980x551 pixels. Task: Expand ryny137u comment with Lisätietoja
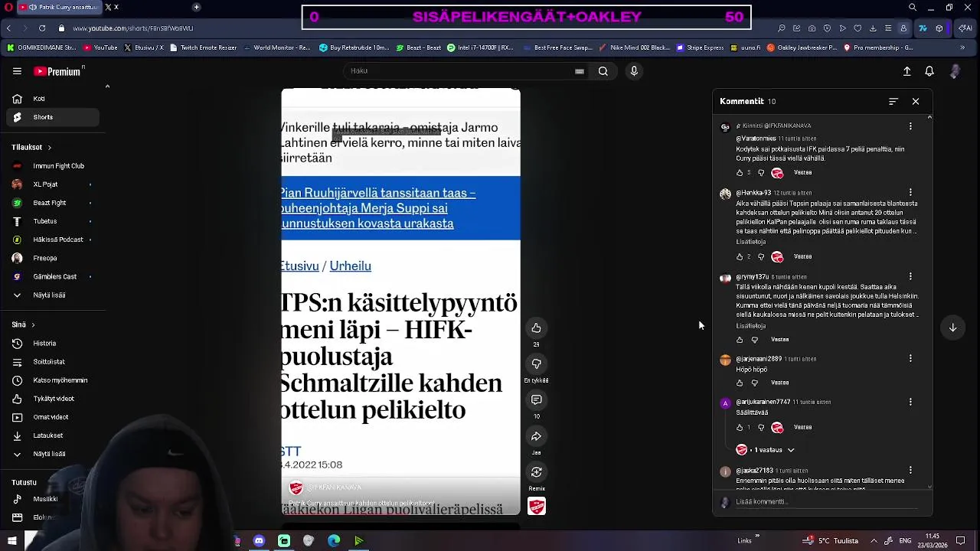750,326
